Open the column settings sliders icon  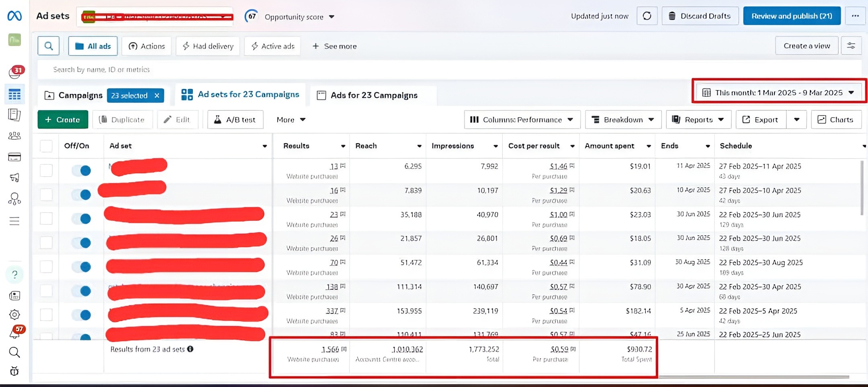click(x=851, y=46)
